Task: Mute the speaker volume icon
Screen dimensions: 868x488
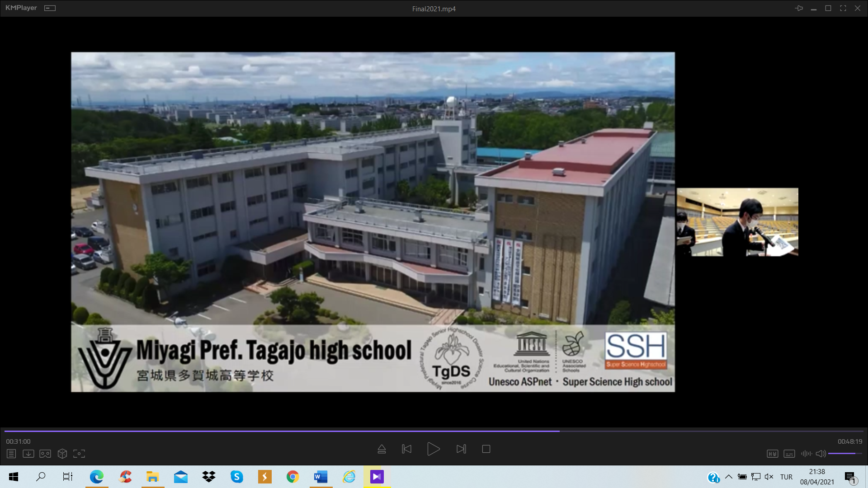Action: pos(821,454)
